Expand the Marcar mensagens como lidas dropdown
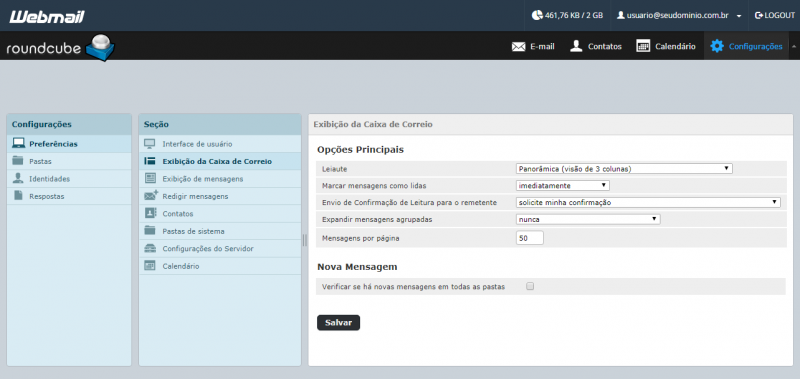The image size is (800, 379). [563, 186]
